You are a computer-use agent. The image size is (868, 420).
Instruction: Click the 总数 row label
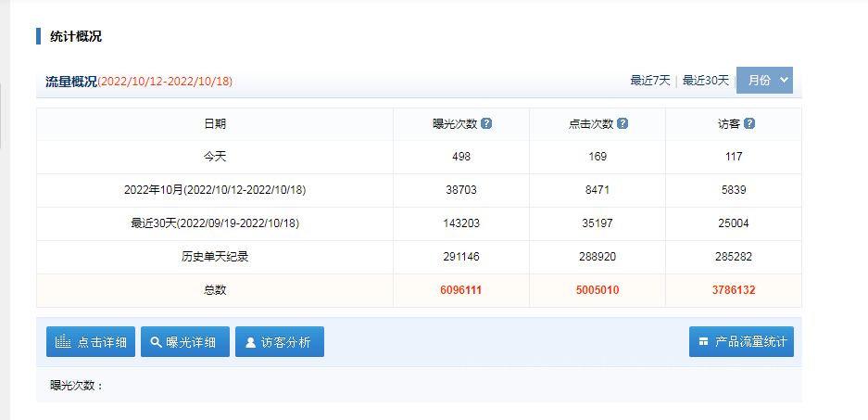point(215,290)
